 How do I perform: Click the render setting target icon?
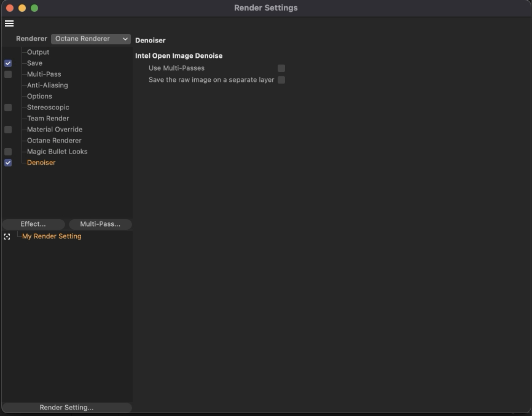click(7, 236)
